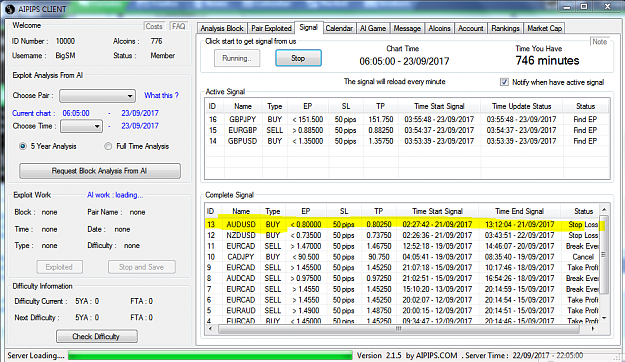Click Active Signal Time Update Status header

tap(521, 106)
